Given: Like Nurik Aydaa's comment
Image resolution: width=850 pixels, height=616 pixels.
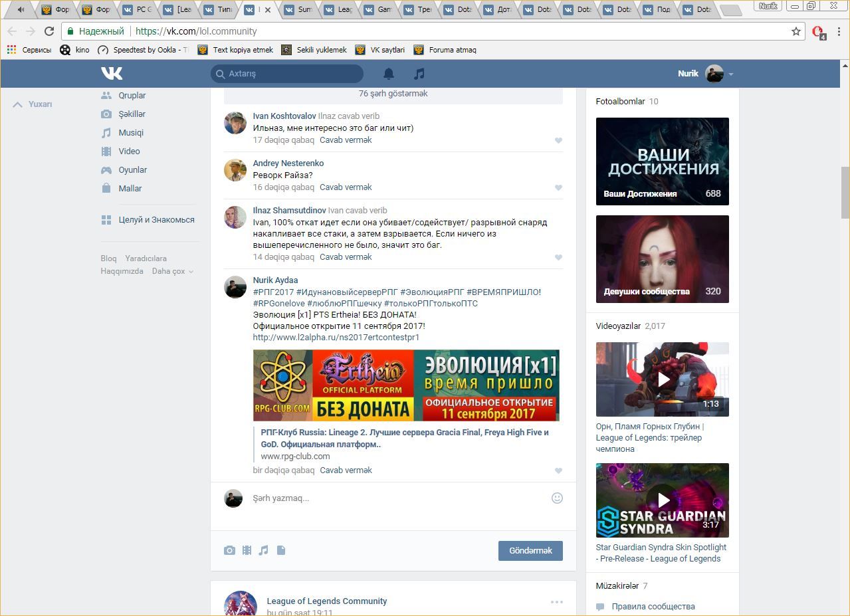Looking at the screenshot, I should [558, 471].
